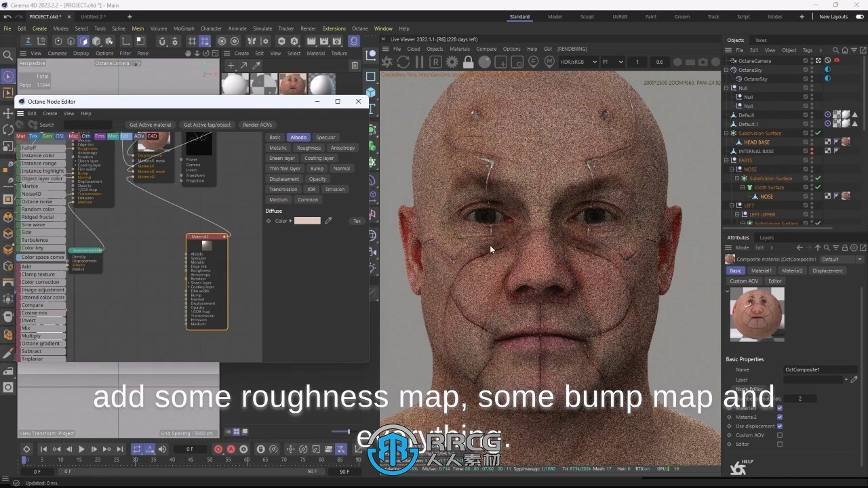Toggle the Material2 checkbox in Basic Properties
Screen dimensions: 868x488
tap(780, 417)
